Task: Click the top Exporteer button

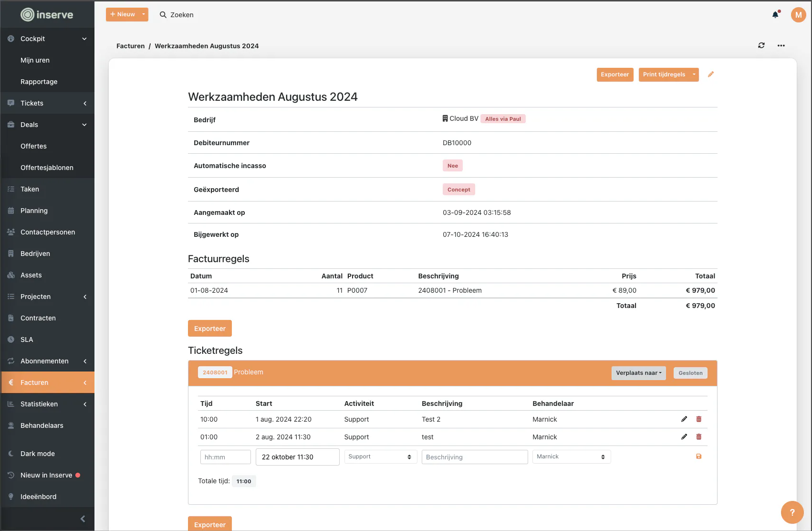Action: [x=615, y=74]
